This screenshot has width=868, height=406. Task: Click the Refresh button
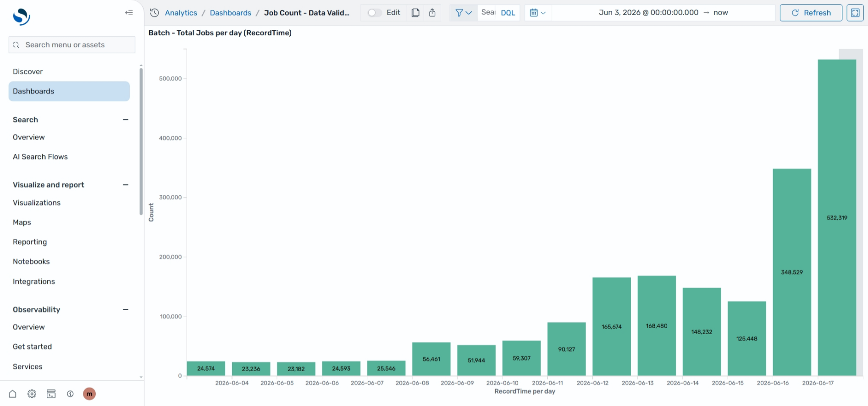pyautogui.click(x=811, y=13)
